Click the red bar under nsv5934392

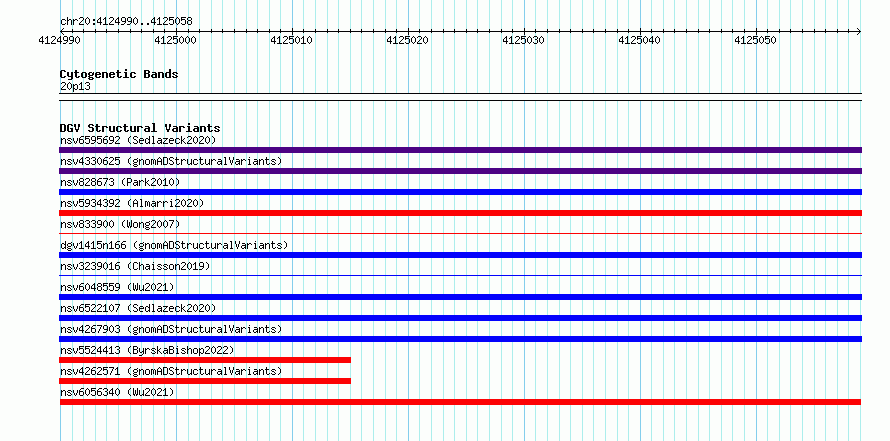(x=460, y=213)
